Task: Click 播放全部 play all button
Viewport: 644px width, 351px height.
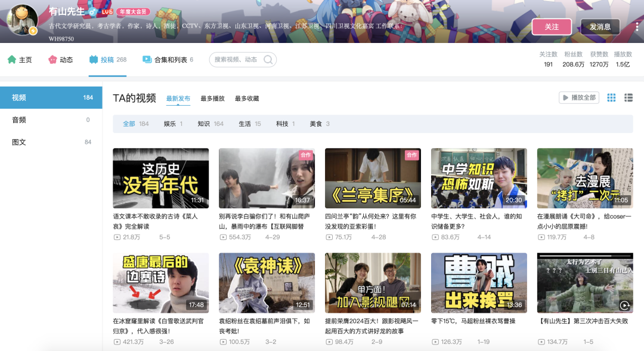Action: (x=578, y=98)
